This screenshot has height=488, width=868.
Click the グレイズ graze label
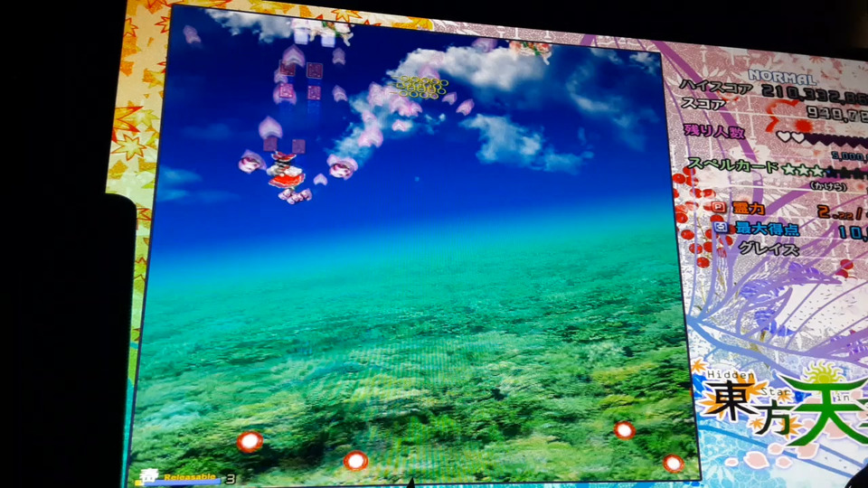point(769,249)
